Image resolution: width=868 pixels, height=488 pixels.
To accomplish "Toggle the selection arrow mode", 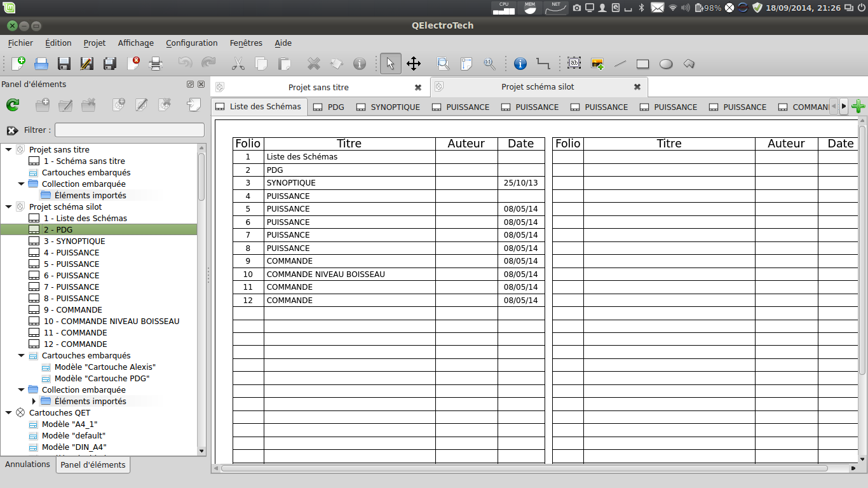I will click(x=391, y=64).
